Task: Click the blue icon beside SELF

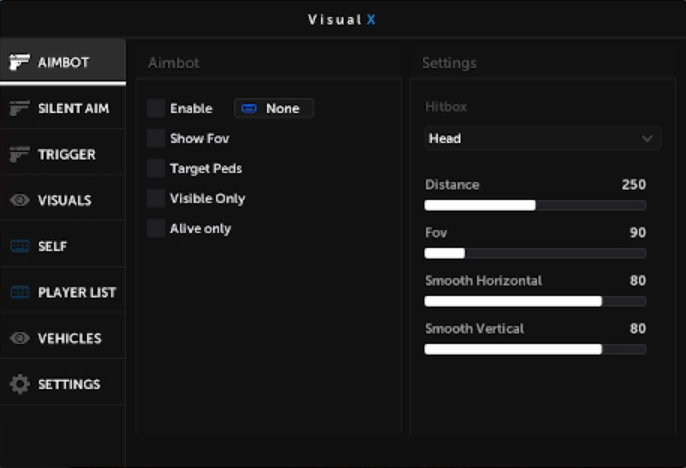Action: (20, 246)
